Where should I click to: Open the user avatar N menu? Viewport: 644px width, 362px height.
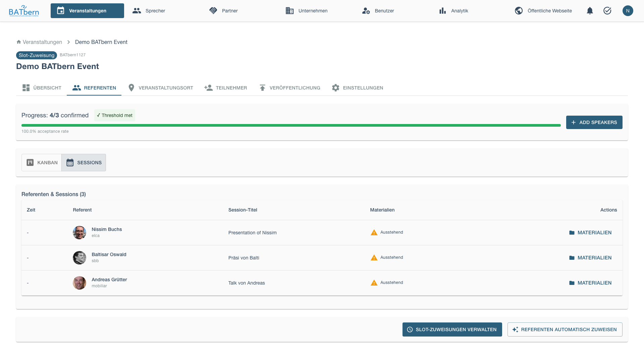click(628, 11)
